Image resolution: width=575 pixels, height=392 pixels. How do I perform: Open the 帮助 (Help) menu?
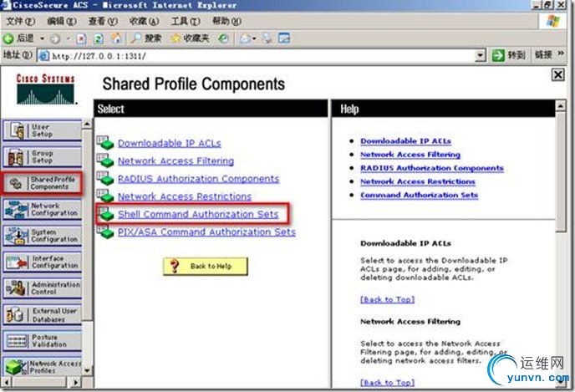coord(226,21)
